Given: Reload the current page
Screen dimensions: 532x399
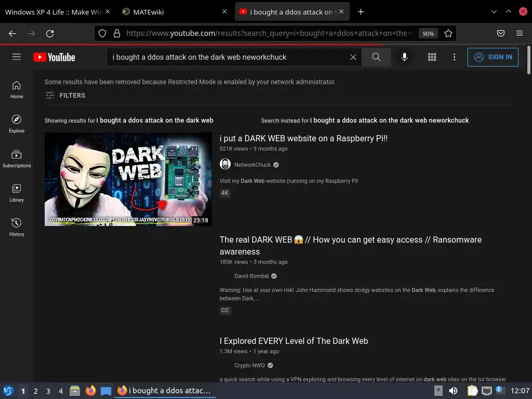Looking at the screenshot, I should click(x=50, y=34).
